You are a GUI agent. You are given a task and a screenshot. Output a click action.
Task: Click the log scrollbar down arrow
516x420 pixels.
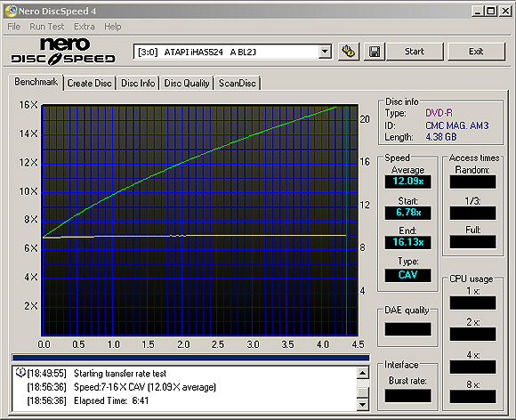tap(363, 404)
